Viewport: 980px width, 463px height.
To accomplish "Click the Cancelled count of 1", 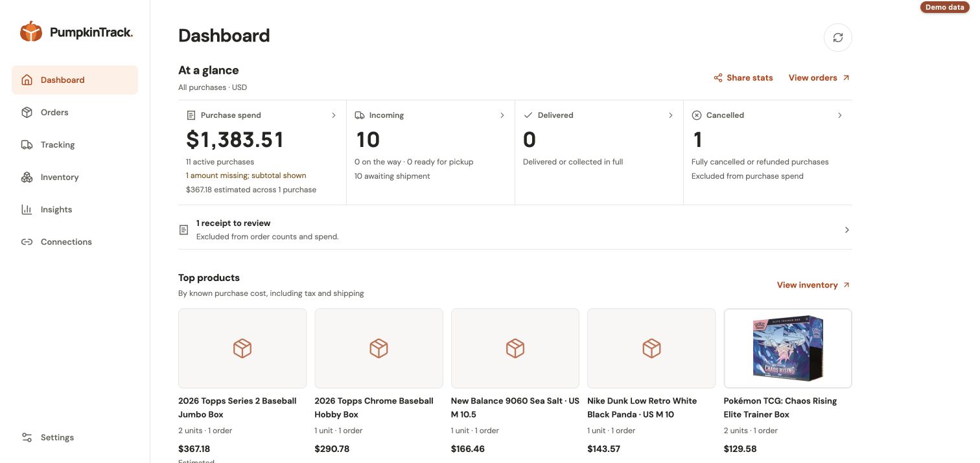I will (697, 139).
